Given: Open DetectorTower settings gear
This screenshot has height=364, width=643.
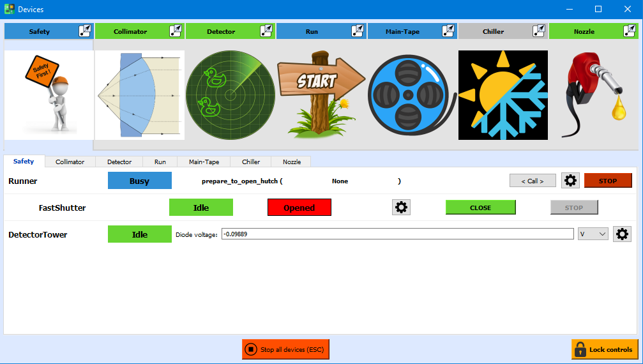Looking at the screenshot, I should click(622, 234).
